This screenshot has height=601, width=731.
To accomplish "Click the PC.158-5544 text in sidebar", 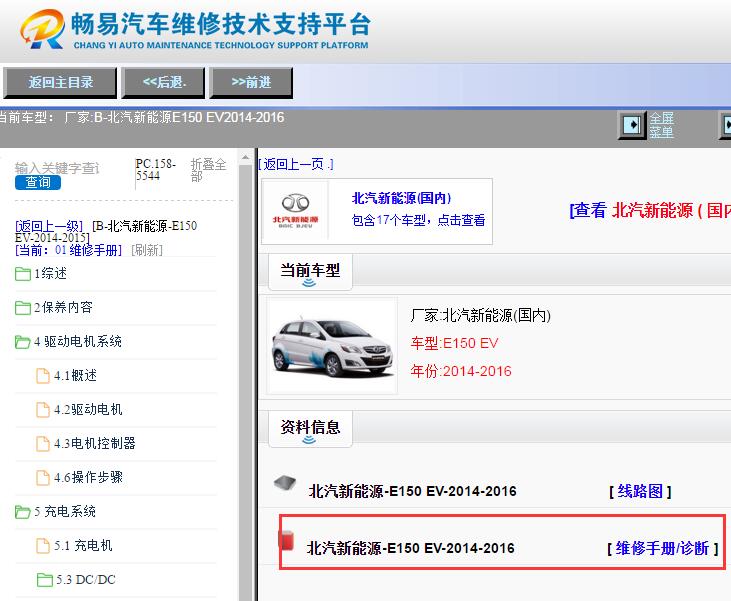I will pyautogui.click(x=156, y=170).
